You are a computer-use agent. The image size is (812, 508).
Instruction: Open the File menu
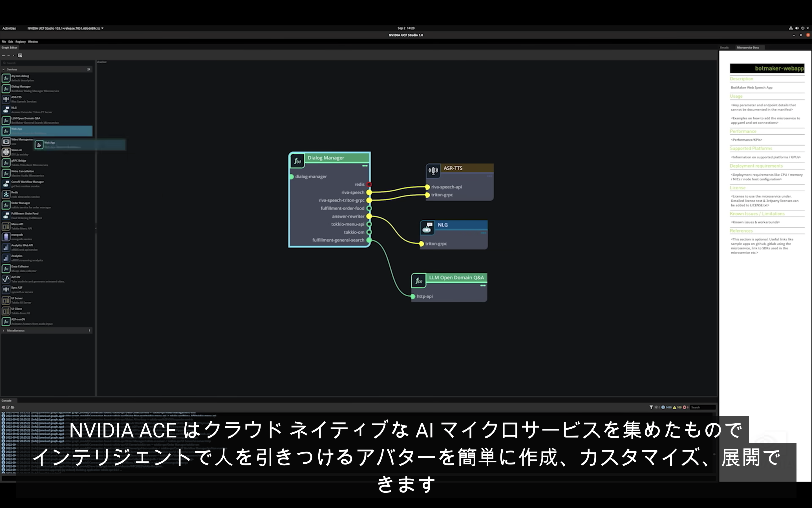[4, 42]
